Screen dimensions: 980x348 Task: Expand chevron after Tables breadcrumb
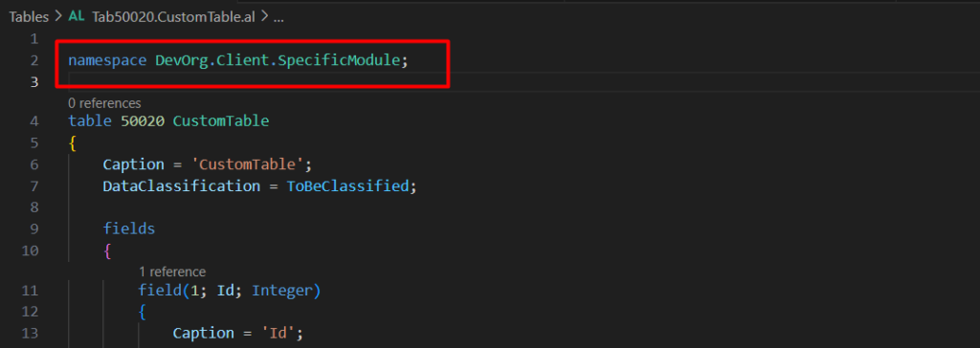58,17
